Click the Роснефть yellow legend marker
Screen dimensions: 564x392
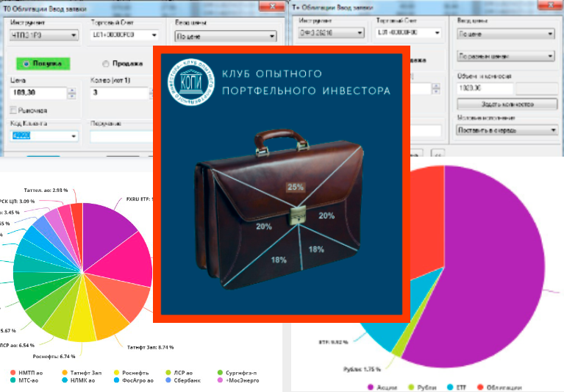116,373
